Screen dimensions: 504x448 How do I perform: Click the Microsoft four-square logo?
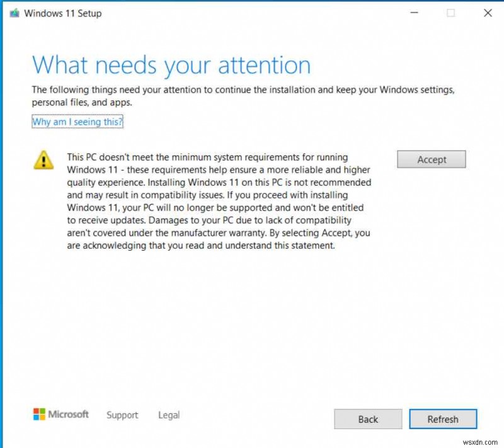[x=39, y=415]
